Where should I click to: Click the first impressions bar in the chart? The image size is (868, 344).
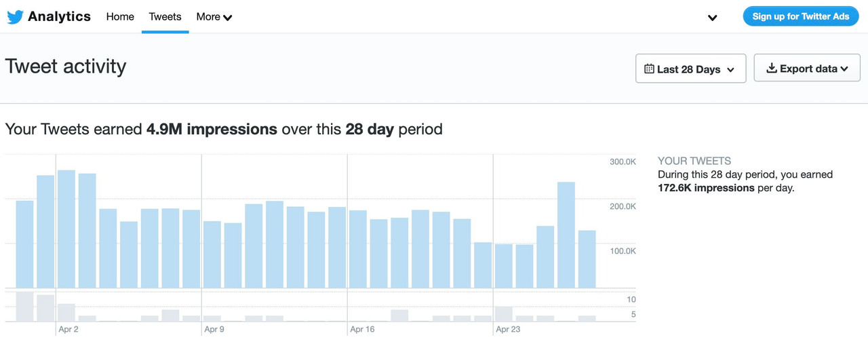[x=25, y=244]
